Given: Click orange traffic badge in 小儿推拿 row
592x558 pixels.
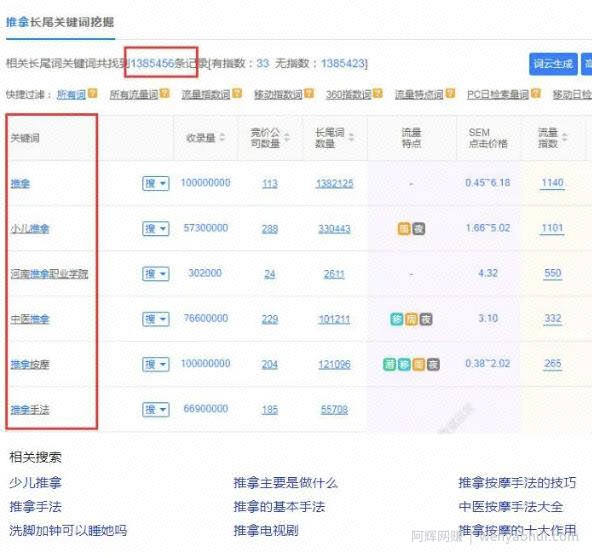Looking at the screenshot, I should click(404, 228).
